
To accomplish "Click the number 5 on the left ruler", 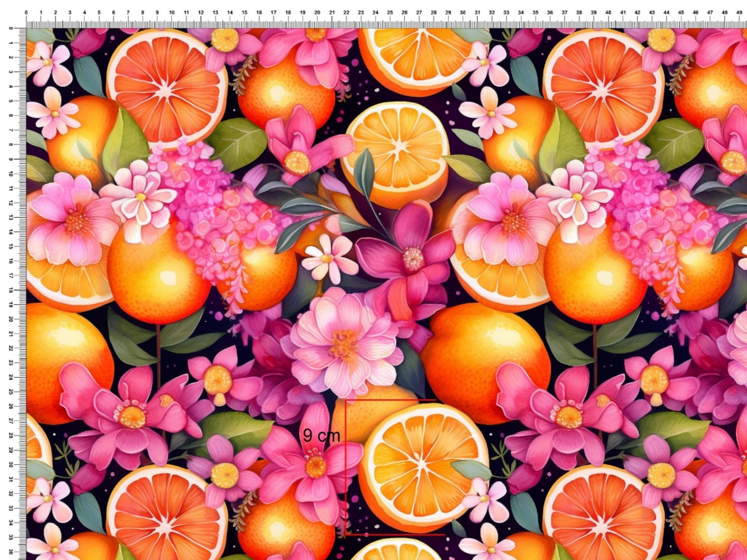I will click(12, 101).
